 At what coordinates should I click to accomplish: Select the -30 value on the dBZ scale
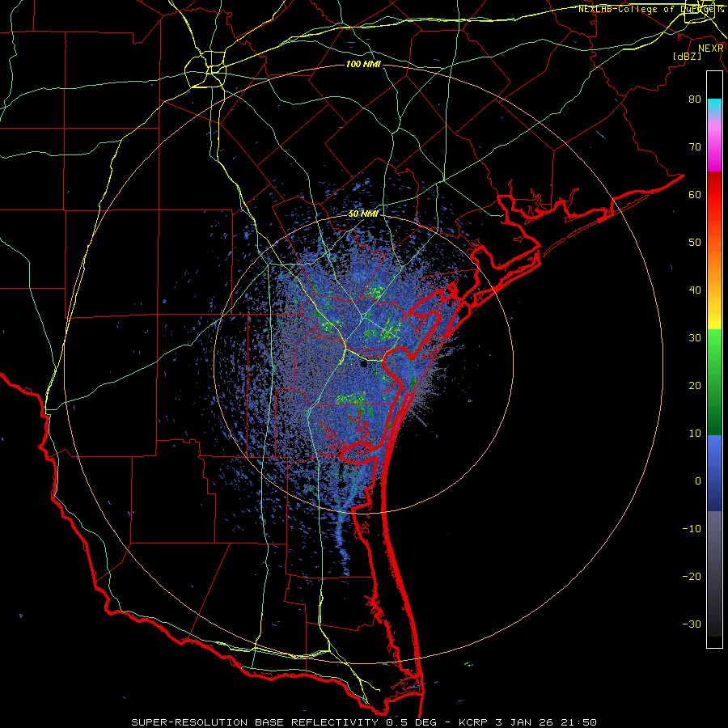(x=692, y=624)
